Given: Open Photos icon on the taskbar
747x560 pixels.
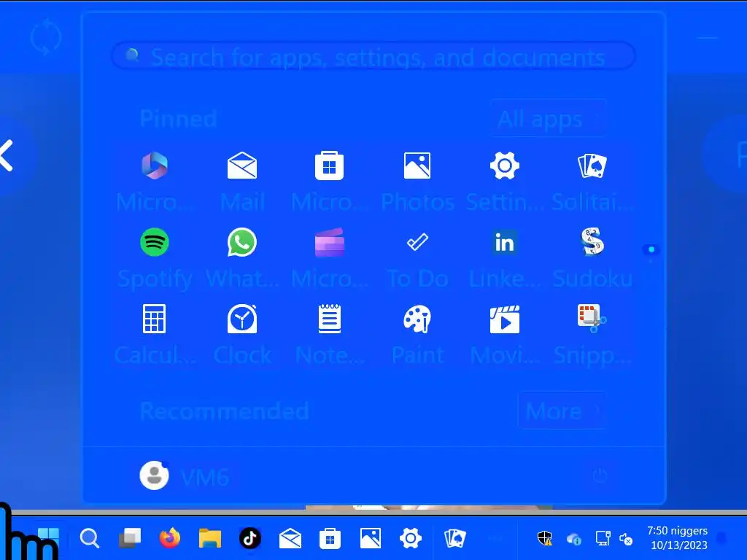Looking at the screenshot, I should coord(370,539).
